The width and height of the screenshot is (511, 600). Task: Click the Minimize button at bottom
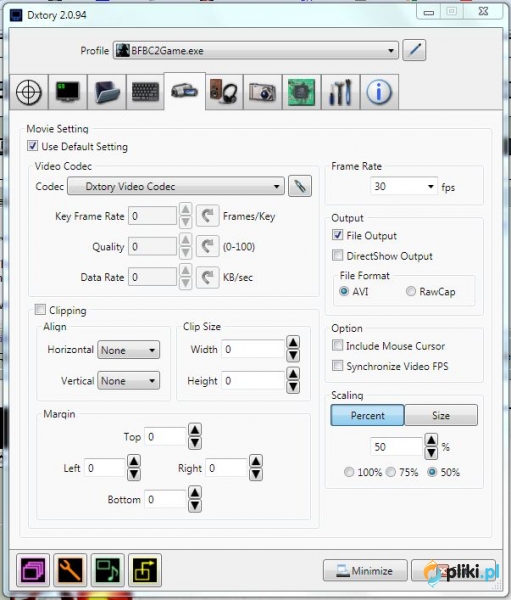[x=365, y=571]
